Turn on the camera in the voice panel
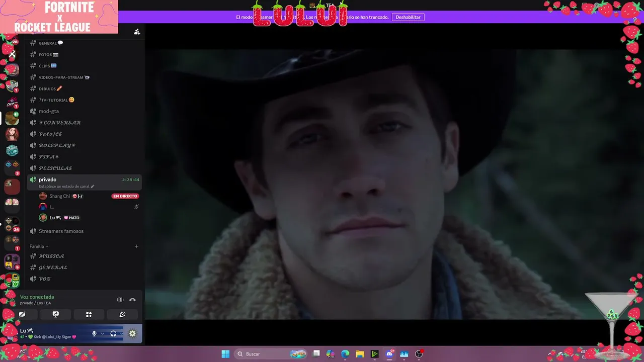Image resolution: width=644 pixels, height=362 pixels. pos(22,314)
